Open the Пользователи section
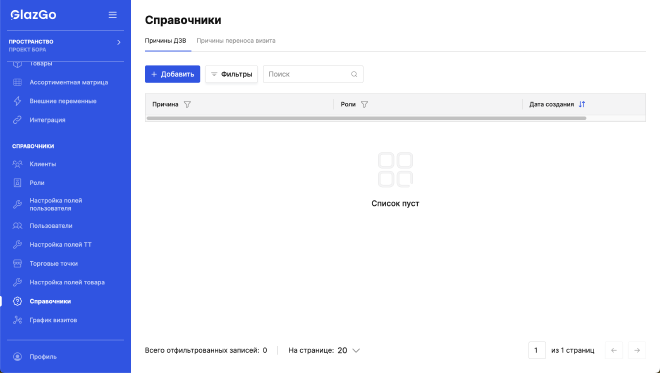The height and width of the screenshot is (373, 660). pyautogui.click(x=51, y=226)
